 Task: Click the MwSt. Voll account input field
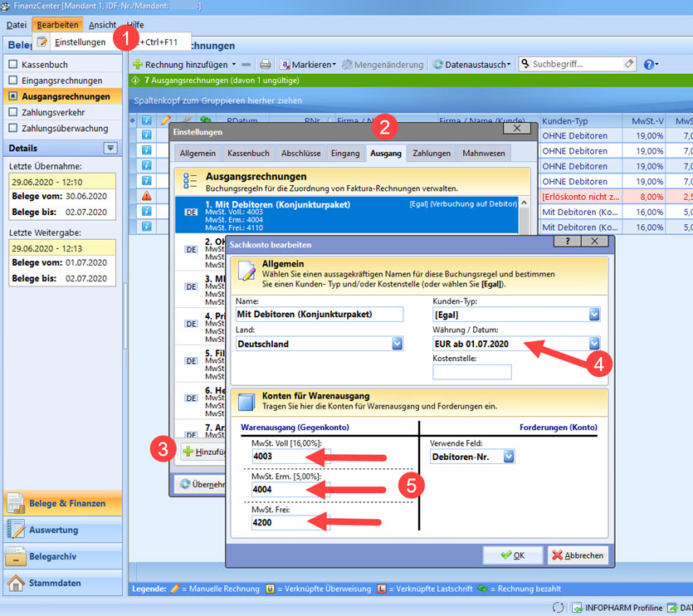tap(289, 457)
